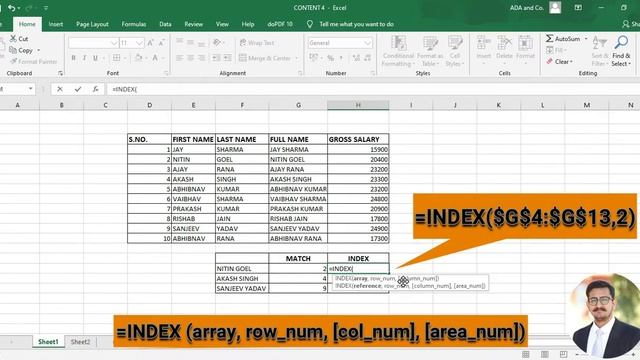Toggle Underline formatting
Screen dimensions: 640x360
point(96,58)
